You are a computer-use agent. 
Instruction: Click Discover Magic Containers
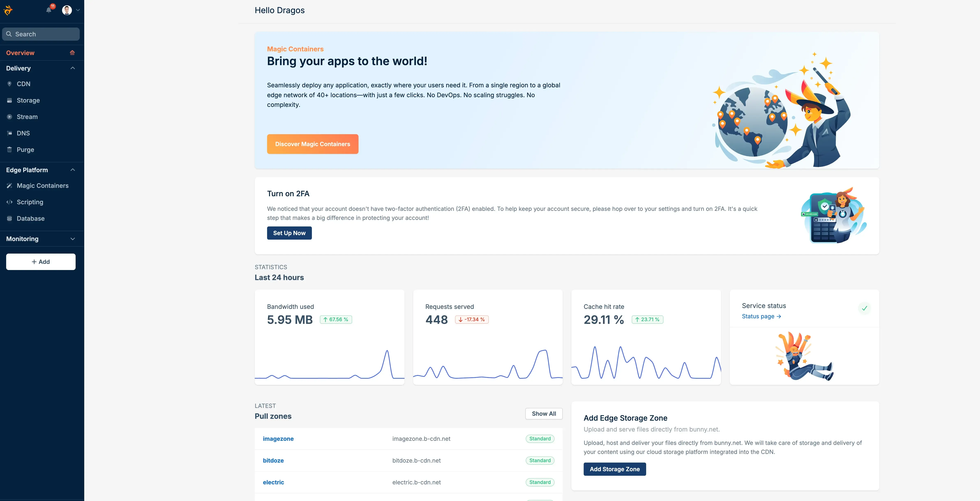(312, 144)
